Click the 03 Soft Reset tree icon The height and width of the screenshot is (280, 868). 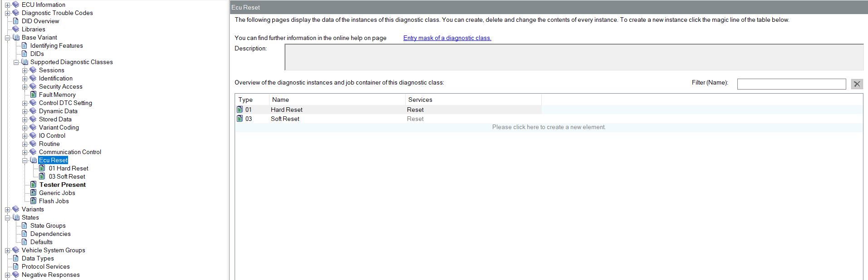[42, 176]
